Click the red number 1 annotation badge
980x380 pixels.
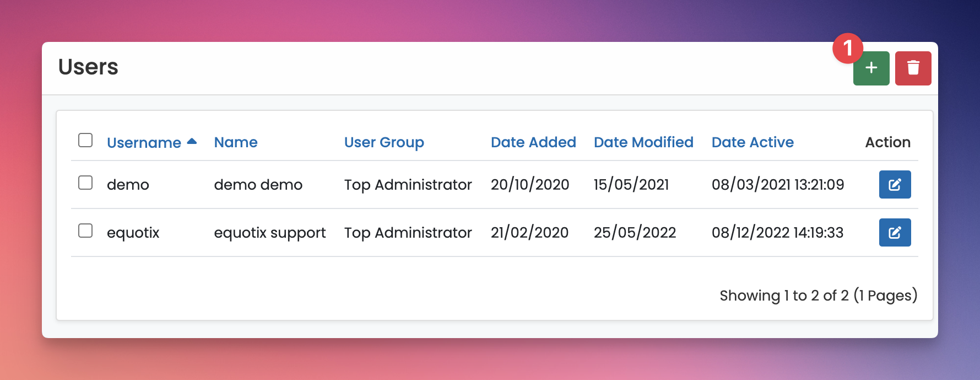848,48
